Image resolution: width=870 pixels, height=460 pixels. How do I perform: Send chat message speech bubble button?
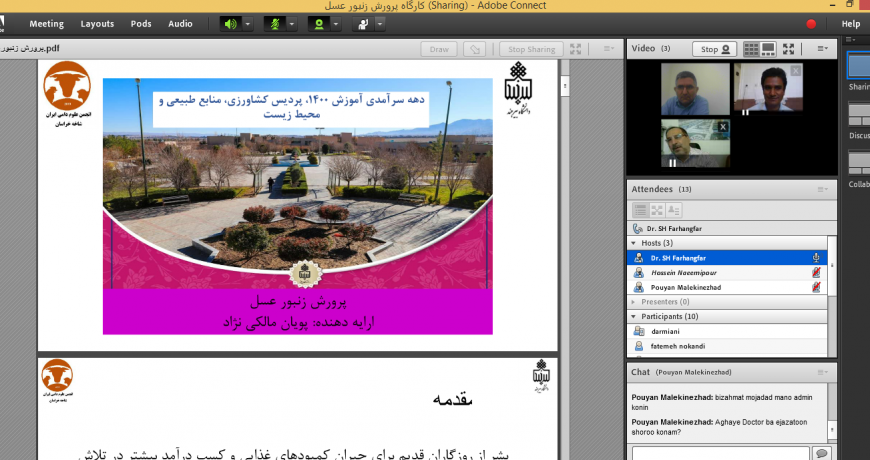pos(822,453)
